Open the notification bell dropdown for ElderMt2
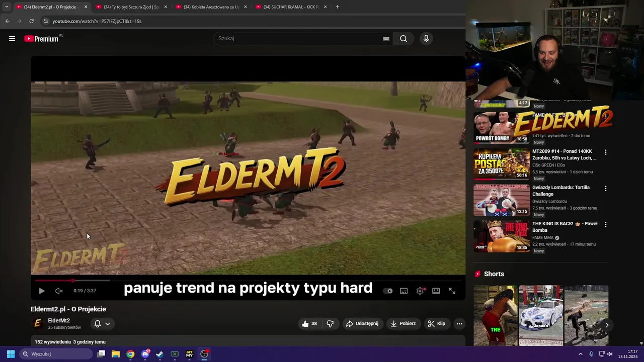 pyautogui.click(x=102, y=324)
